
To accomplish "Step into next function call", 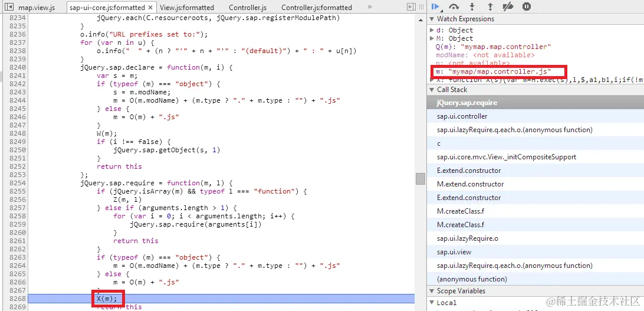I will pyautogui.click(x=472, y=6).
